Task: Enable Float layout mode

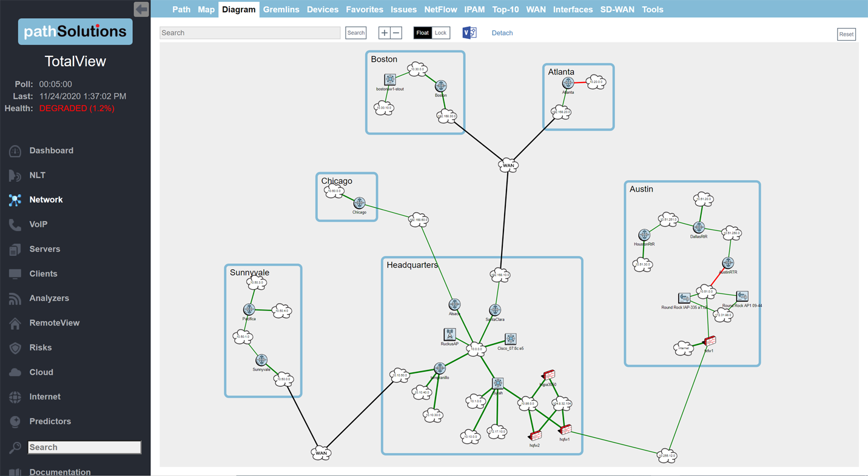Action: pos(422,33)
